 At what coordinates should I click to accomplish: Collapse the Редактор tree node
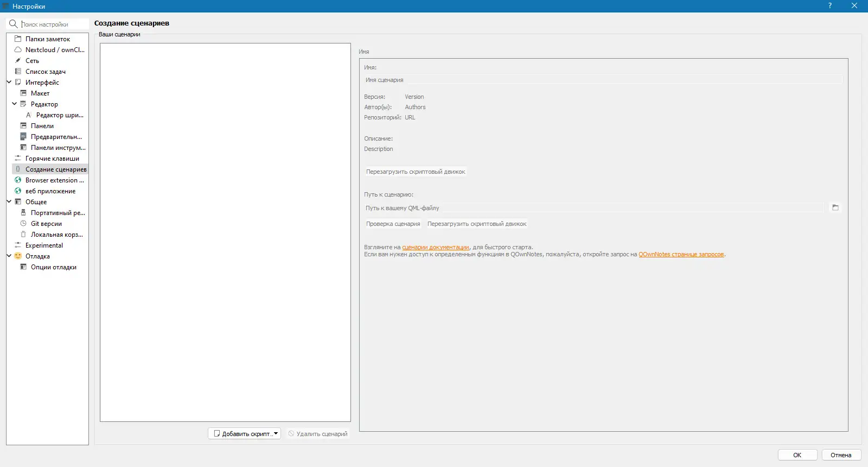15,104
